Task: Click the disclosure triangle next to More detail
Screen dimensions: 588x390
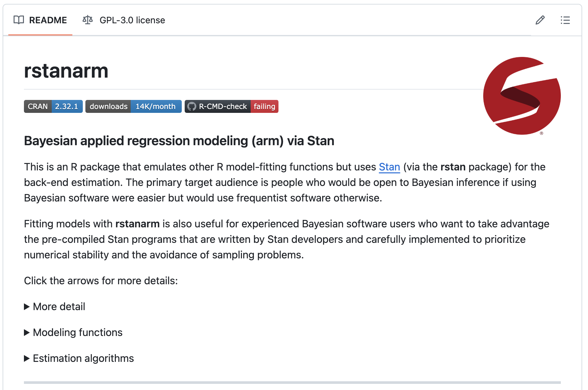Action: click(27, 307)
